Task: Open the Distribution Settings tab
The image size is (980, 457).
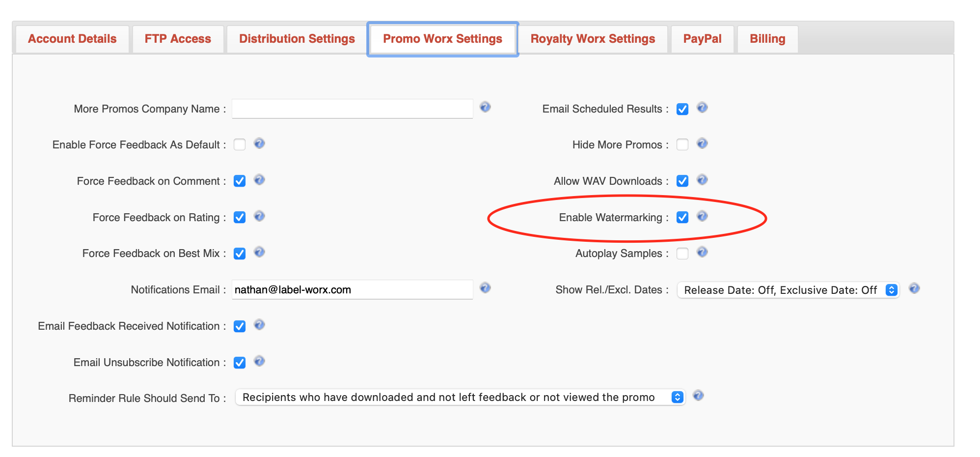Action: click(297, 39)
